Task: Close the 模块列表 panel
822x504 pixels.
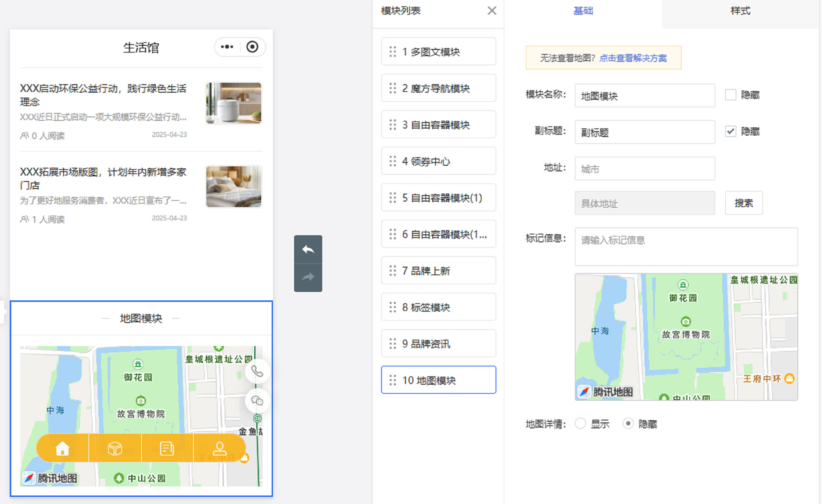Action: (x=491, y=11)
